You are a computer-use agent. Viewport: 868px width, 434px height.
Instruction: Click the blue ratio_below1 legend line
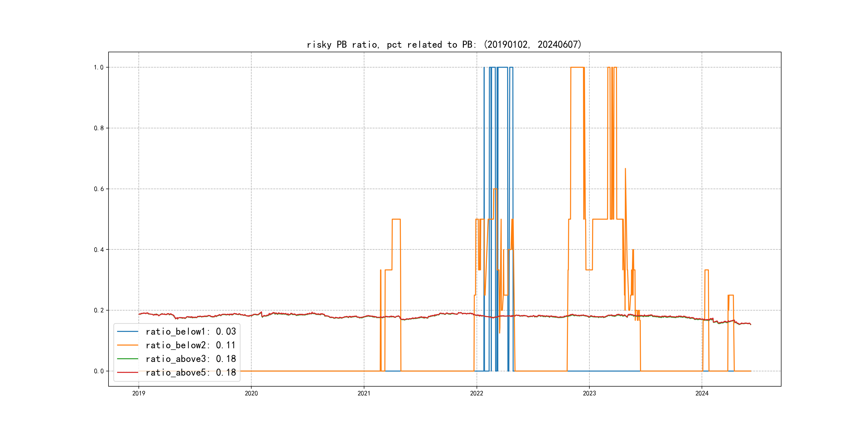point(127,332)
